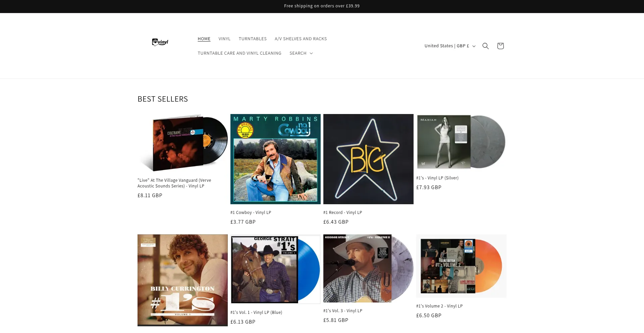Click #1's Vol. 1 - Vinyl LP (Blue)
Image resolution: width=644 pixels, height=333 pixels.
click(256, 313)
